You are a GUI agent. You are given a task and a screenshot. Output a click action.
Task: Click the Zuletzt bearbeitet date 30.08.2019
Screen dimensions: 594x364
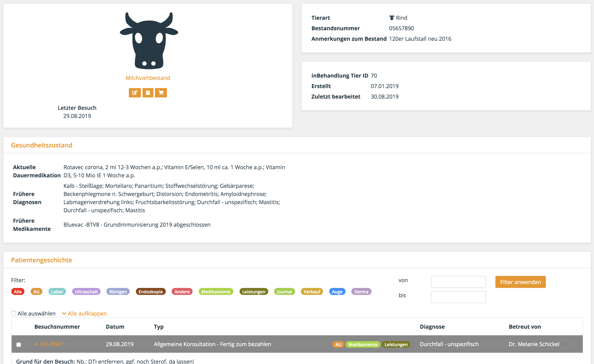[x=385, y=97]
